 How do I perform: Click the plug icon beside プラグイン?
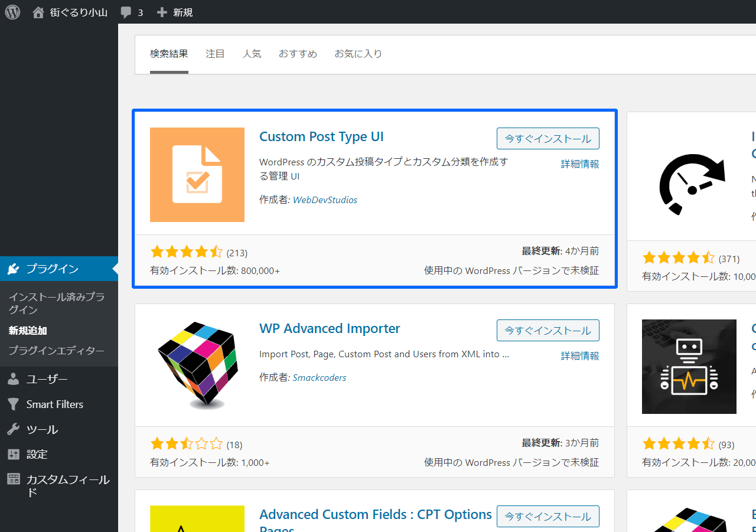pos(13,269)
